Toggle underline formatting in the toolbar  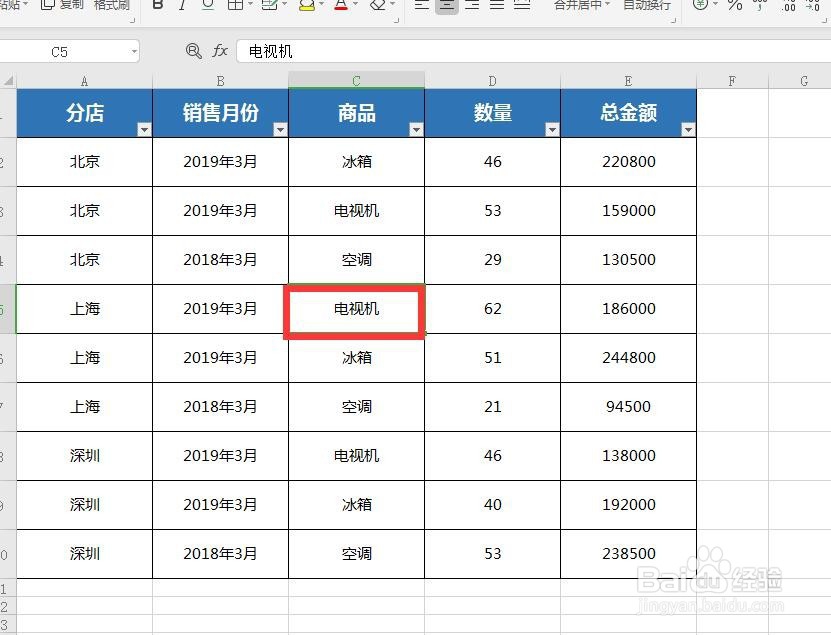tap(208, 5)
